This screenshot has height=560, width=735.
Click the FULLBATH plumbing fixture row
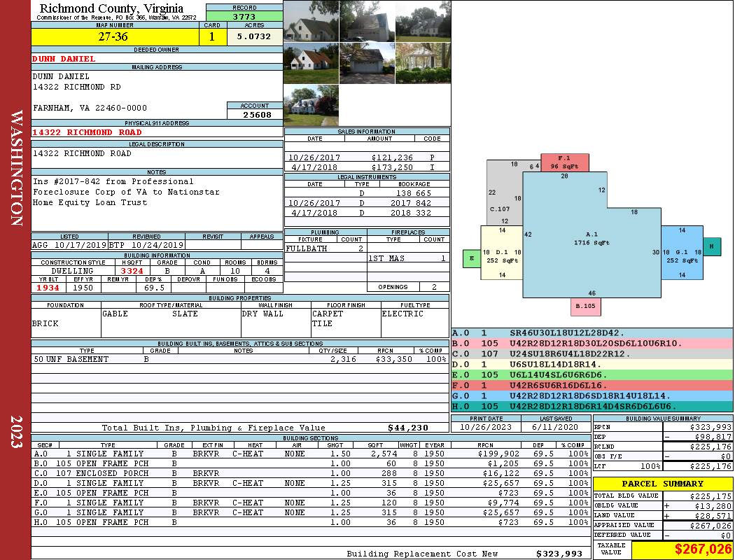[x=325, y=248]
